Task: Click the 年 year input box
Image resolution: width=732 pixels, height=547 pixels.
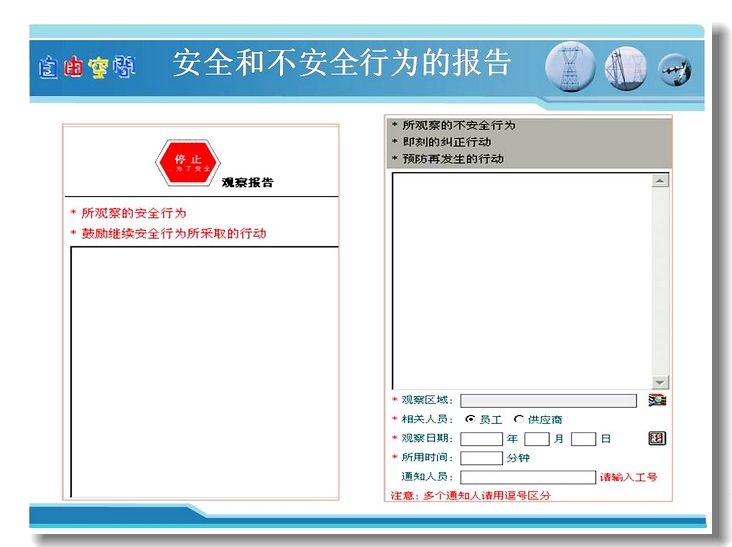Action: 481,439
